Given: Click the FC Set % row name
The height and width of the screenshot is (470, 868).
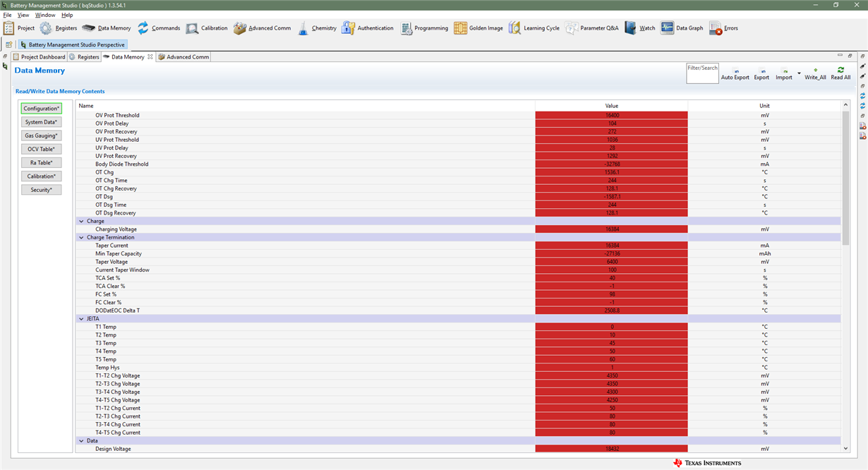Looking at the screenshot, I should coord(107,294).
